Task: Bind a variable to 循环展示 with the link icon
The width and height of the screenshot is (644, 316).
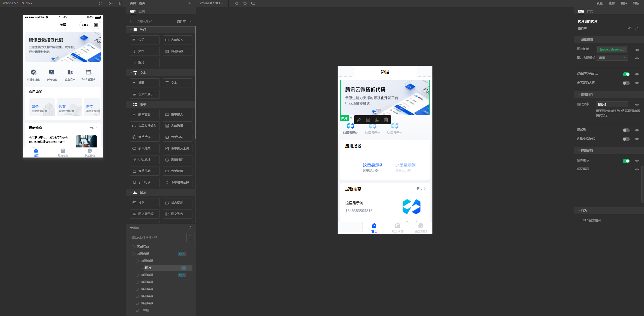Action: coord(637,169)
